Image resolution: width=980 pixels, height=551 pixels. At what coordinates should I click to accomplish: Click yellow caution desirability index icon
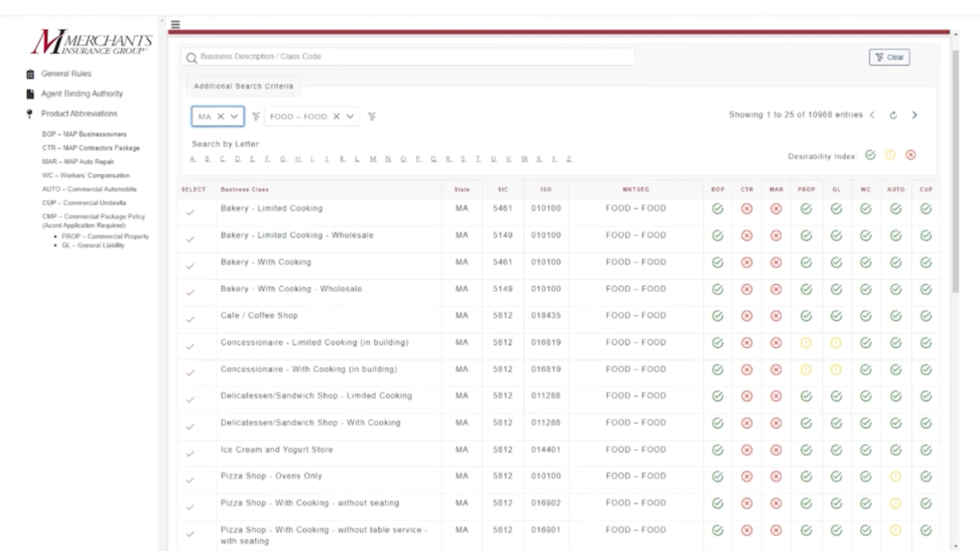[890, 155]
